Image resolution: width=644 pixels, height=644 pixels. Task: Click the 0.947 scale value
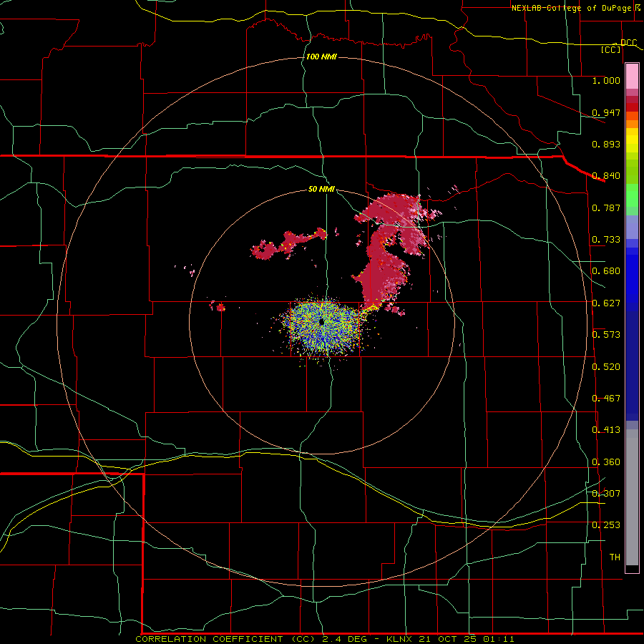coord(606,112)
